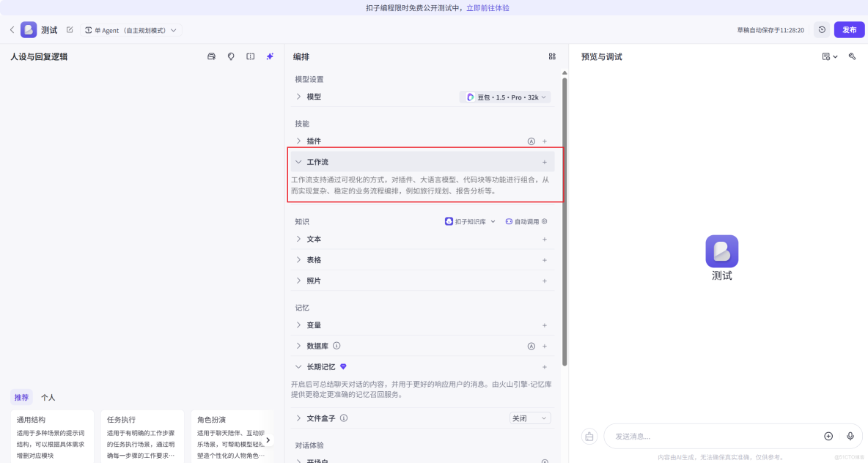The image size is (868, 463).
Task: Open the 单 Agent 自主规划模式 dropdown
Action: [130, 30]
